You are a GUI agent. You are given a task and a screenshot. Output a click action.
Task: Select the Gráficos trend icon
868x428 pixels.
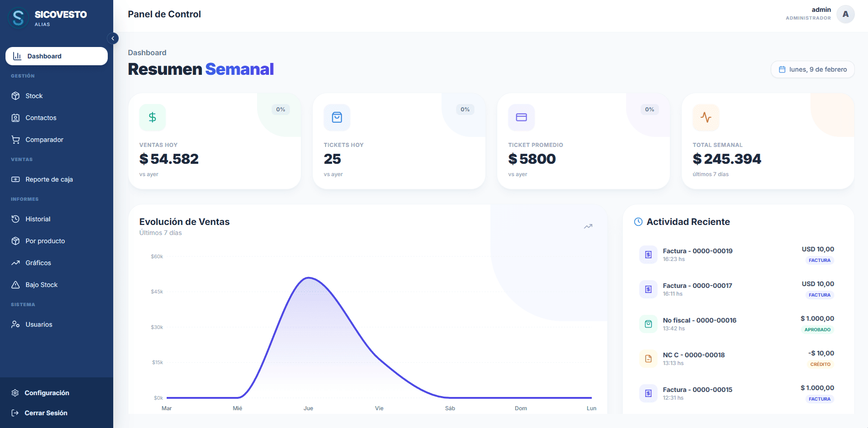pyautogui.click(x=16, y=263)
